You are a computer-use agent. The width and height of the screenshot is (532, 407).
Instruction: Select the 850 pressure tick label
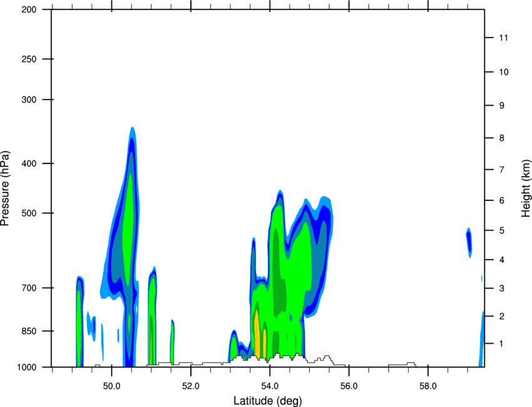pyautogui.click(x=29, y=331)
